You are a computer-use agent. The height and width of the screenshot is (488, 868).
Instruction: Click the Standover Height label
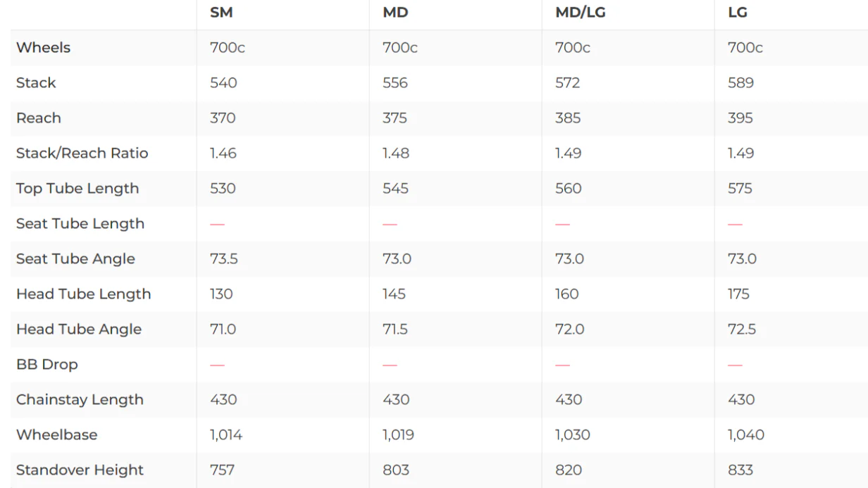tap(80, 470)
